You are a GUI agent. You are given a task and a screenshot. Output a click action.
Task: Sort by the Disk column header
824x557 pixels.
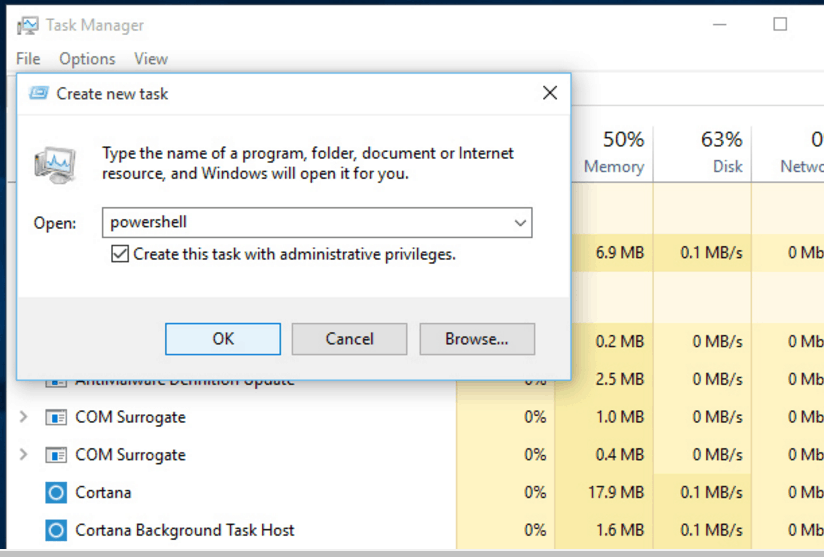703,152
